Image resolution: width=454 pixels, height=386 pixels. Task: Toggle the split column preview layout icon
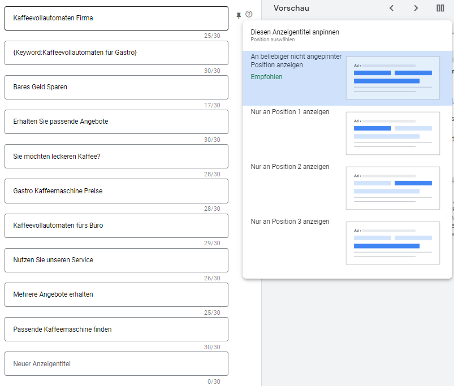(440, 8)
